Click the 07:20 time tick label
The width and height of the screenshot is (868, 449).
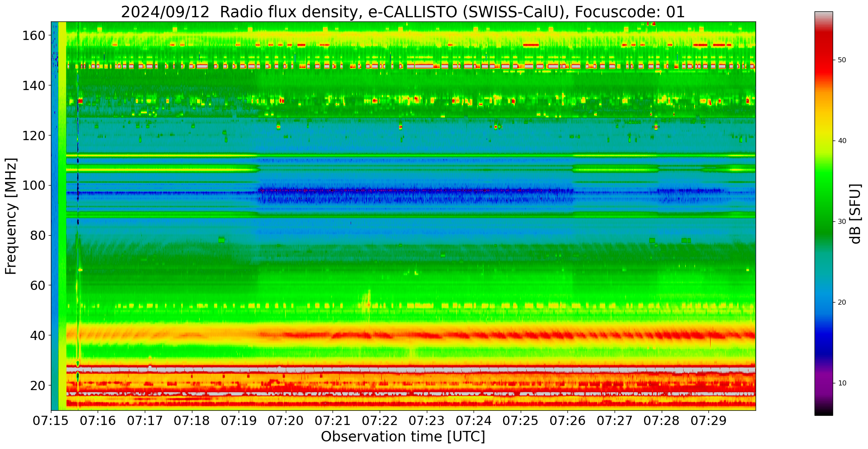pyautogui.click(x=286, y=421)
